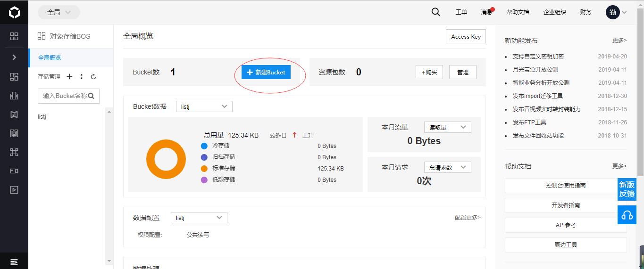
Task: Open the 月光宝盒开放公测 announcement
Action: point(535,69)
